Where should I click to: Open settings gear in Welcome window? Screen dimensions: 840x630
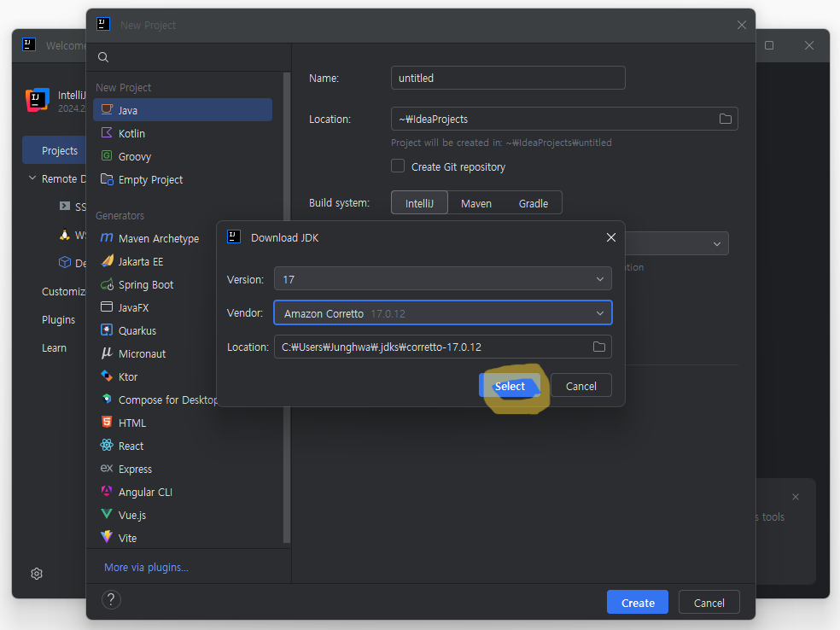point(37,574)
